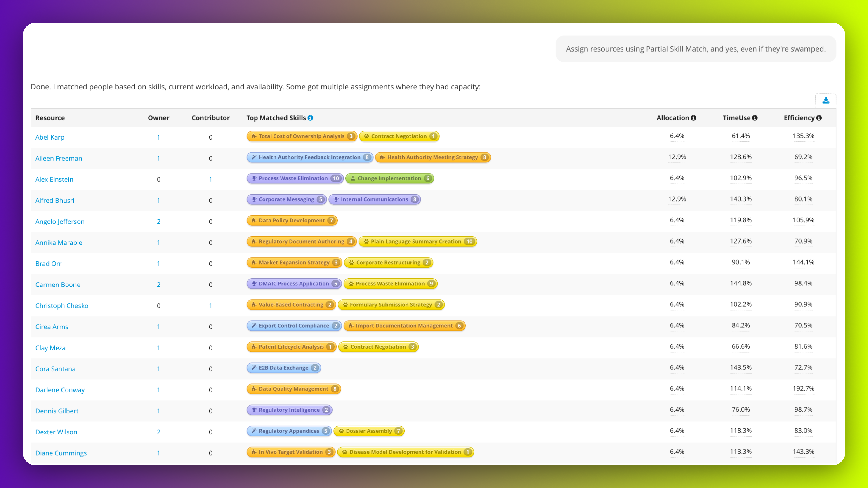The image size is (868, 488).
Task: Click wand icon on E2B Data Exchange tag
Action: [254, 368]
